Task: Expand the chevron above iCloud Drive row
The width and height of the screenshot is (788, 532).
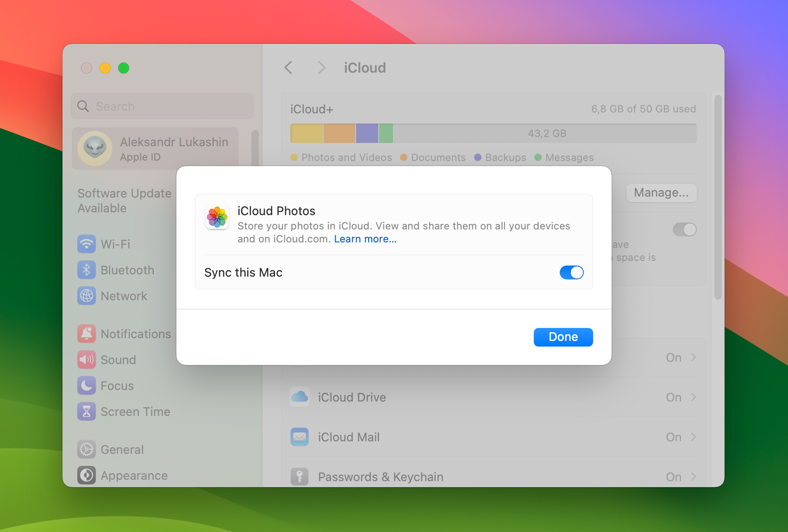Action: pos(694,358)
